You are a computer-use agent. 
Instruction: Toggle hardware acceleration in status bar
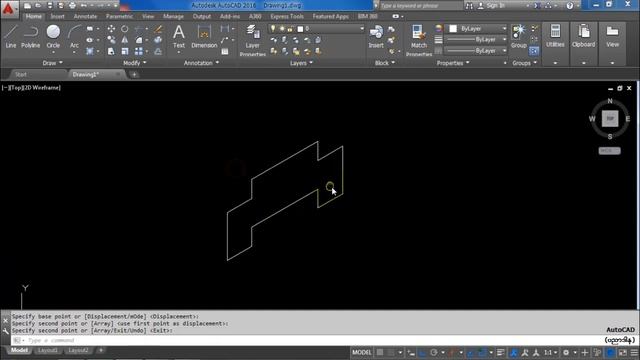611,352
